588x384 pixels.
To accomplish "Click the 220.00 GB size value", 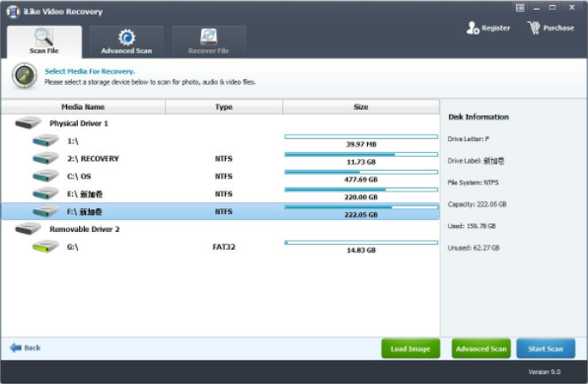I will pos(361,197).
